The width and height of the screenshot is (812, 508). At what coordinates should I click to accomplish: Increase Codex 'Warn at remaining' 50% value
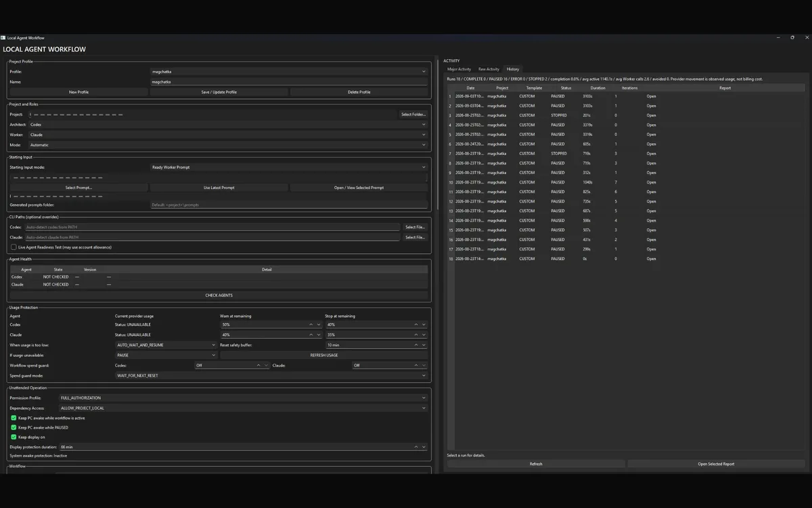[x=311, y=324]
